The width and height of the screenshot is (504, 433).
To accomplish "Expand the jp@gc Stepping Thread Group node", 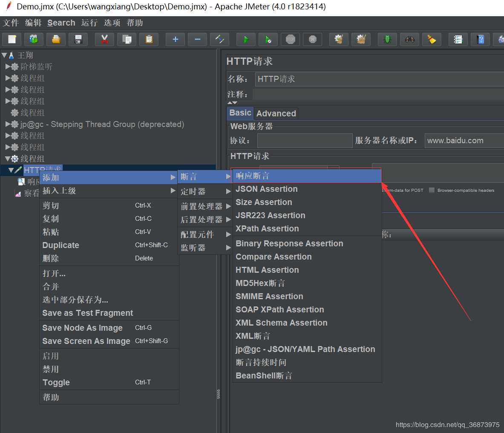I will pos(8,124).
